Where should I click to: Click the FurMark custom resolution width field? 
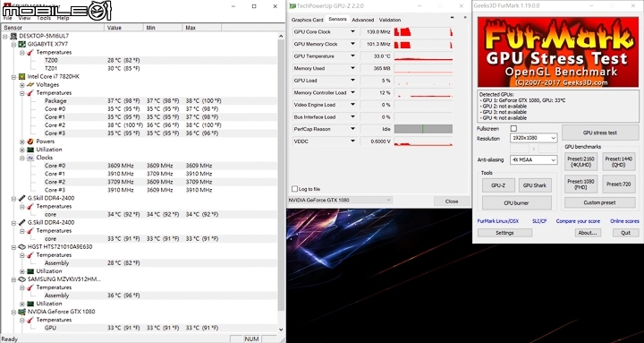(x=520, y=149)
